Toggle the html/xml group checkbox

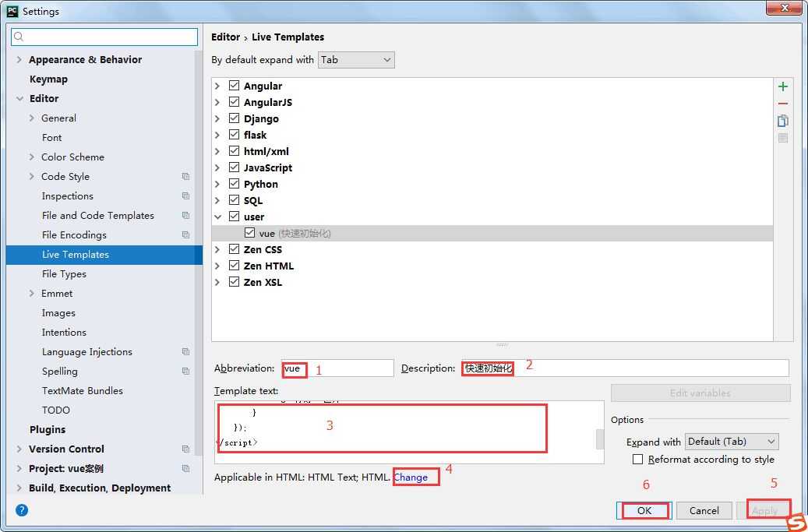point(234,151)
